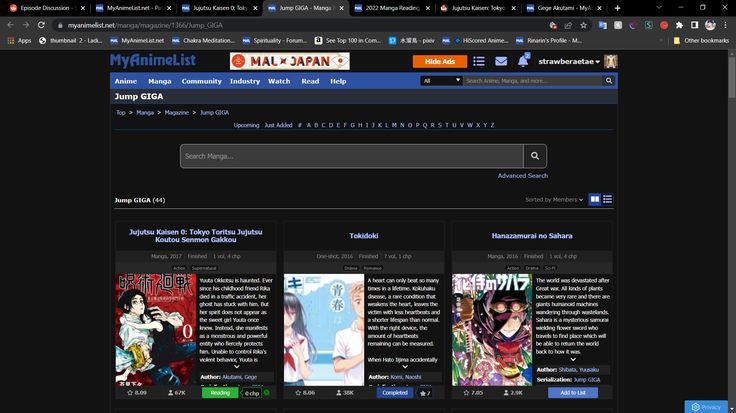Screen dimensions: 736x413
Task: Click the browser back arrow
Action: point(10,25)
